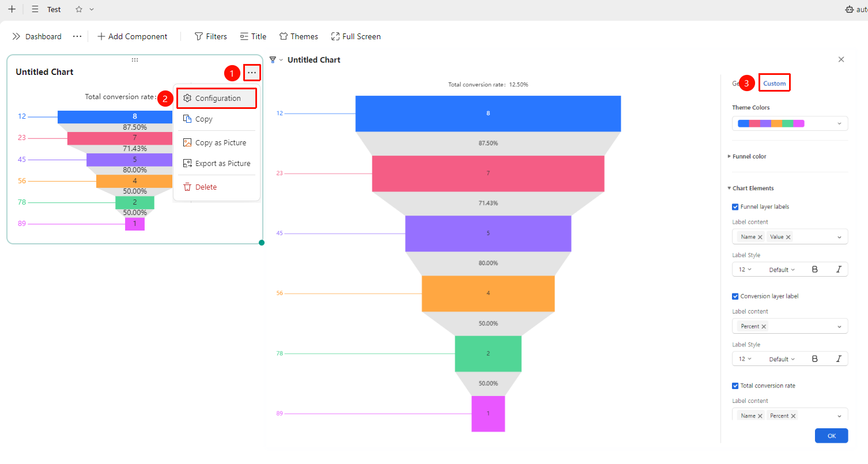Uncheck Funnel layer labels checkbox
This screenshot has width=868, height=464.
(735, 207)
